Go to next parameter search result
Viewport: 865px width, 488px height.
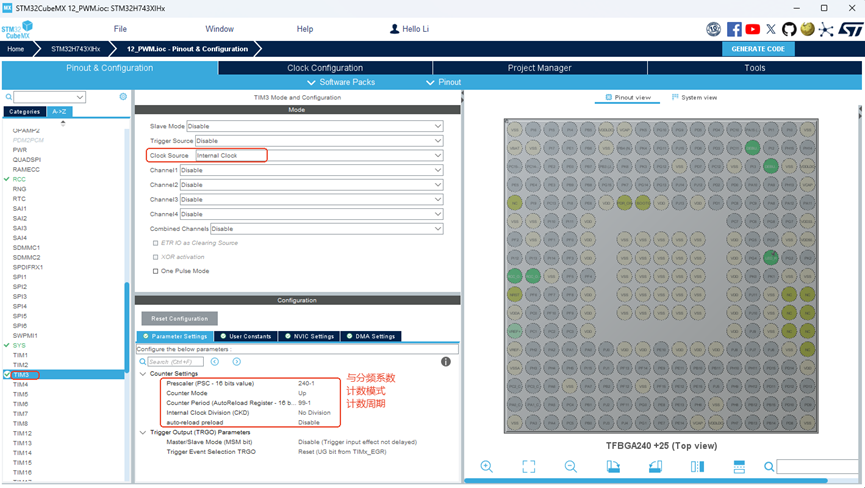click(x=237, y=362)
